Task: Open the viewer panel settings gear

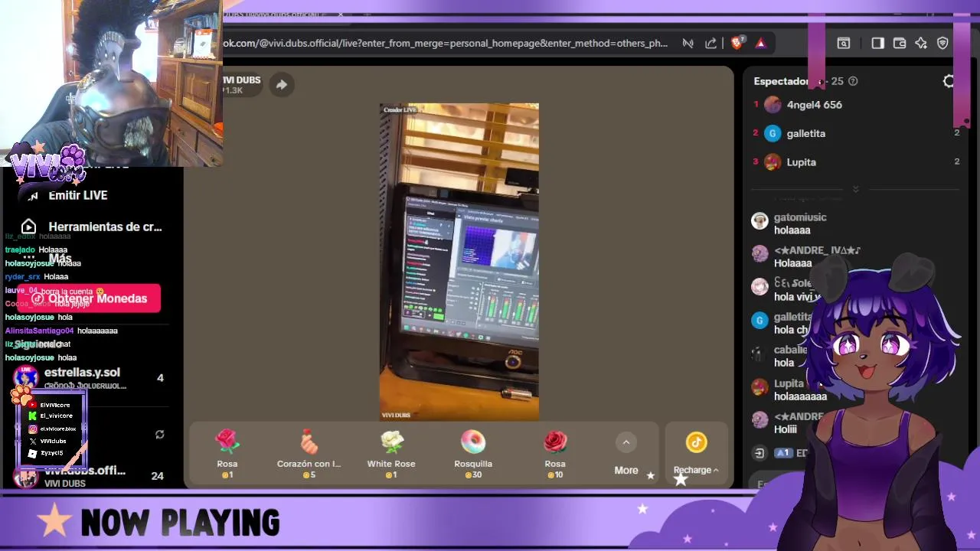Action: [x=949, y=81]
